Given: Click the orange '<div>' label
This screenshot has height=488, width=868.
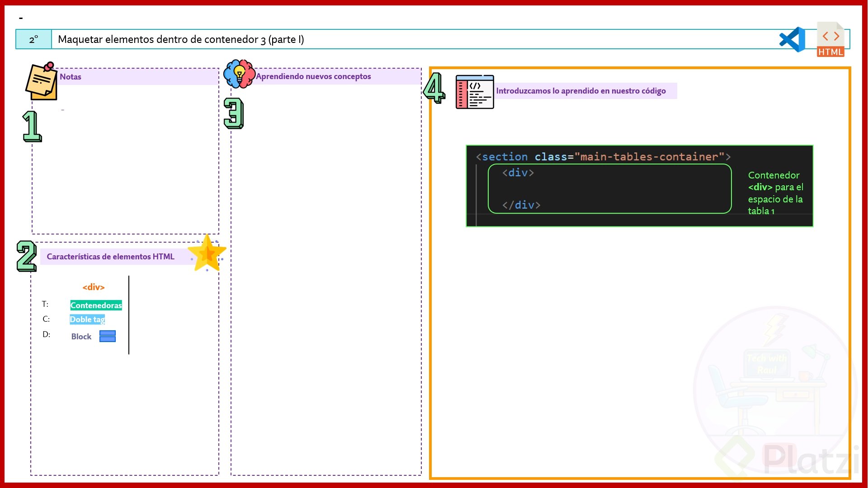Looking at the screenshot, I should [94, 287].
